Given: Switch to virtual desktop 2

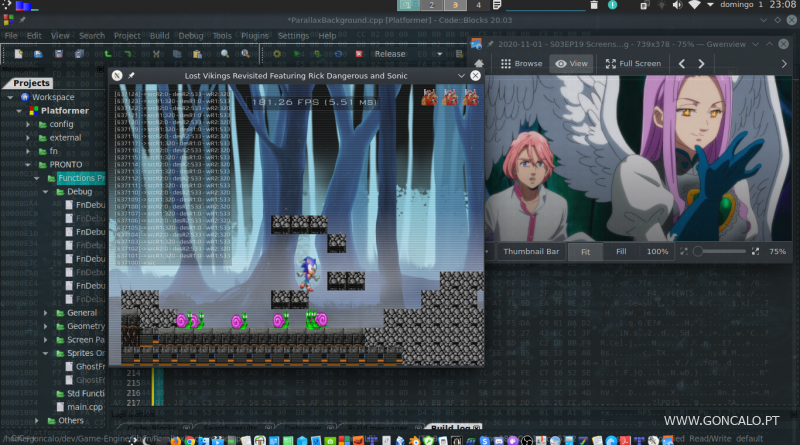Looking at the screenshot, I should pyautogui.click(x=432, y=5).
